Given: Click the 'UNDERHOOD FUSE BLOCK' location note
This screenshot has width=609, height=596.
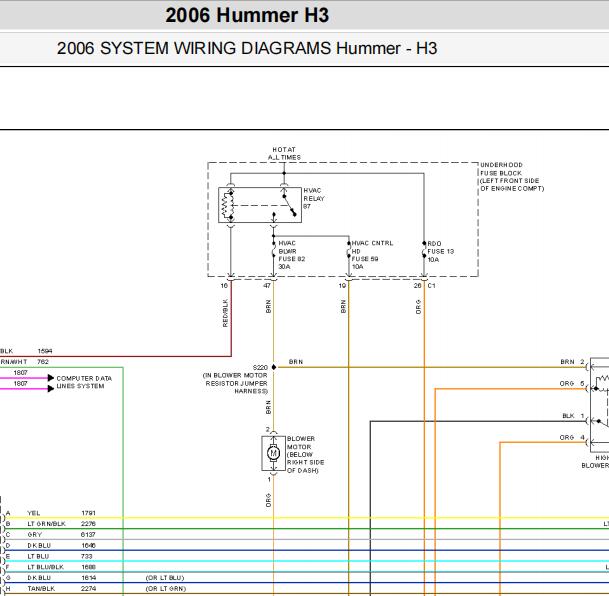Looking at the screenshot, I should pos(512,177).
